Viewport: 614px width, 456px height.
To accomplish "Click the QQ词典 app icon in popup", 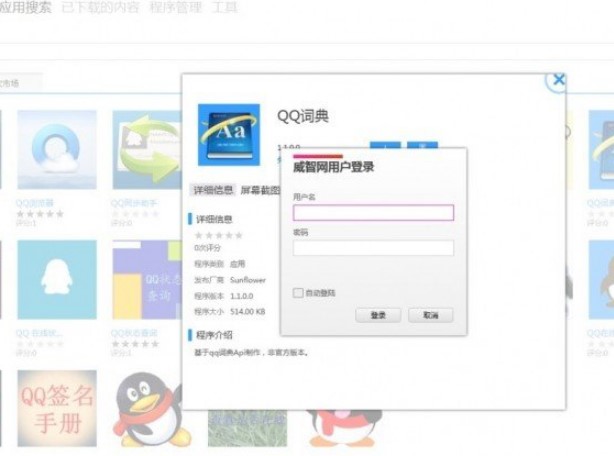I will click(229, 135).
